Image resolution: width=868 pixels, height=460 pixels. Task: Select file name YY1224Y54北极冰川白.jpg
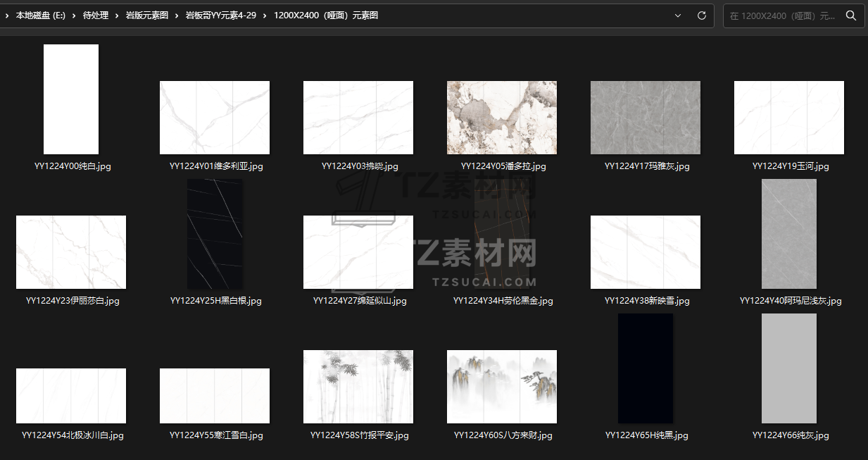coord(73,435)
